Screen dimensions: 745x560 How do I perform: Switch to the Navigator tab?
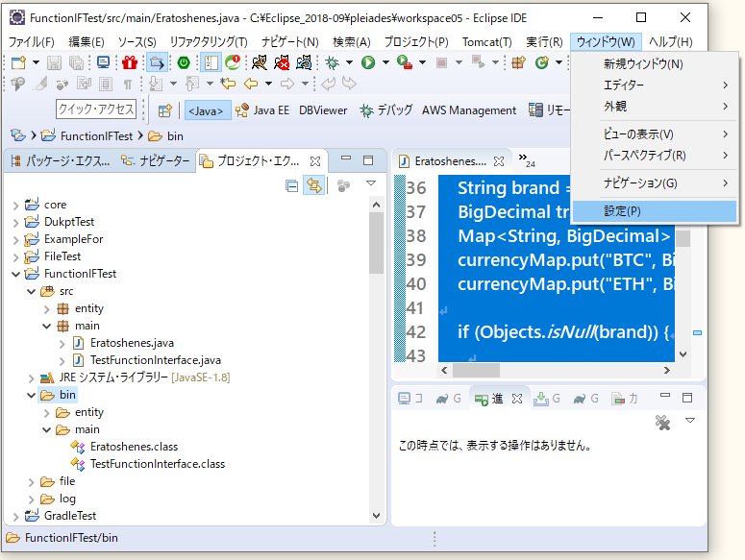tap(156, 160)
